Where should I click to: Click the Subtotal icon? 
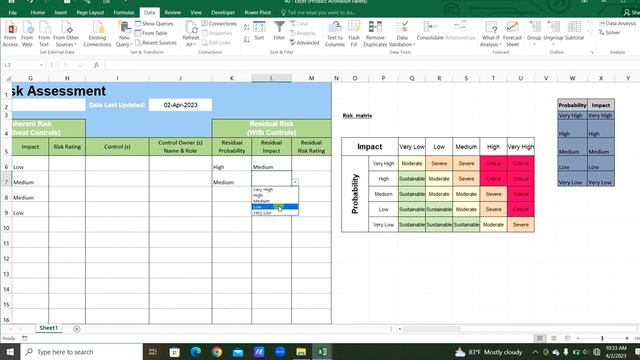(574, 31)
